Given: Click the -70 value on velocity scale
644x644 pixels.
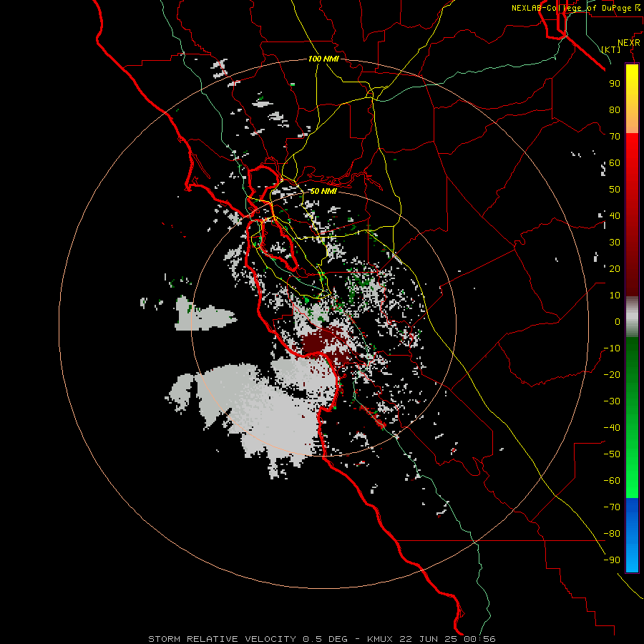Looking at the screenshot, I should tap(612, 507).
